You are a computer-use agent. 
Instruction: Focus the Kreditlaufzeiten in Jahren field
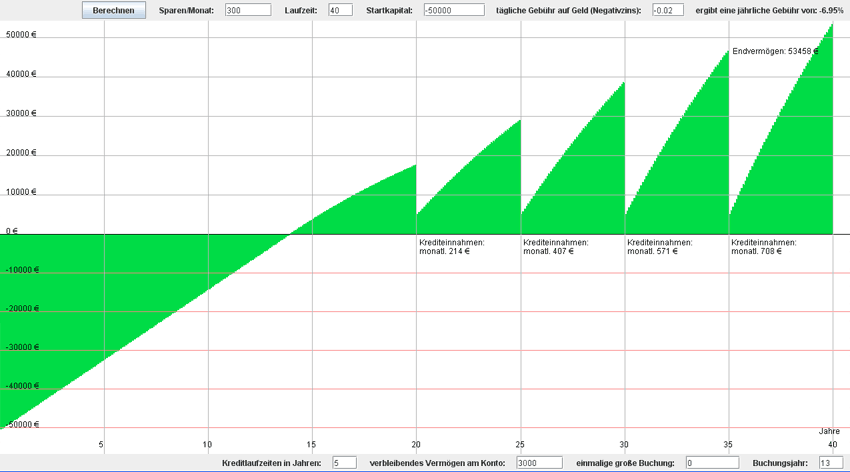(343, 463)
